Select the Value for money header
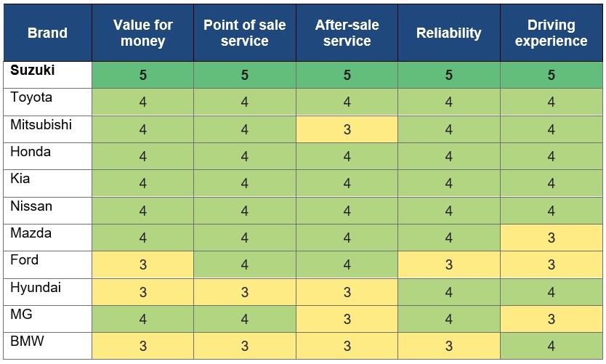 [142, 33]
